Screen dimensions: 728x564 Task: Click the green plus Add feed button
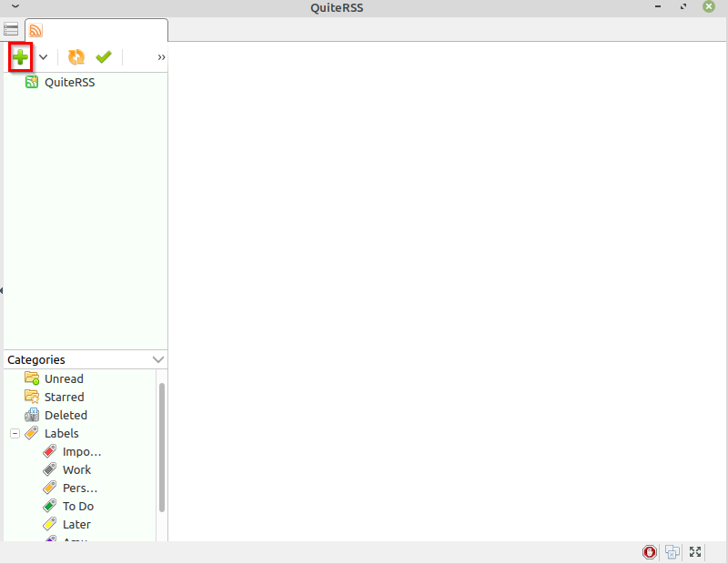click(x=20, y=57)
